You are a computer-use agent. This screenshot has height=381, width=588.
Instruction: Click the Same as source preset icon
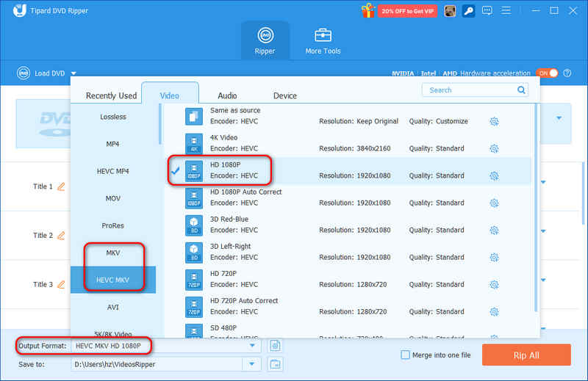(x=194, y=117)
